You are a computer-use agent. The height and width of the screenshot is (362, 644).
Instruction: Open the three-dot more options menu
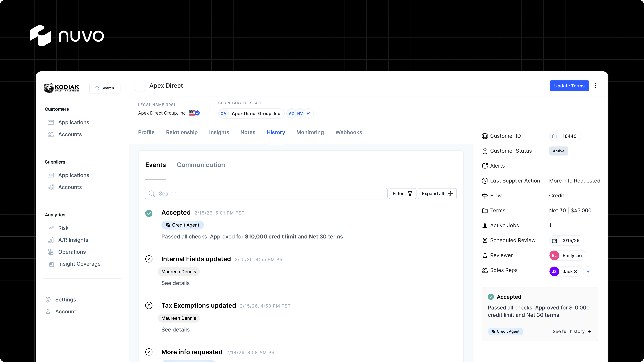[595, 86]
